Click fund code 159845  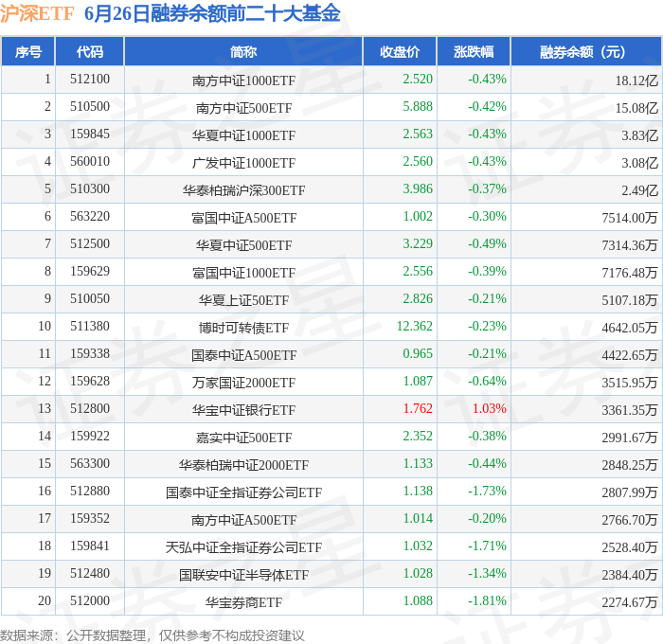click(x=90, y=134)
